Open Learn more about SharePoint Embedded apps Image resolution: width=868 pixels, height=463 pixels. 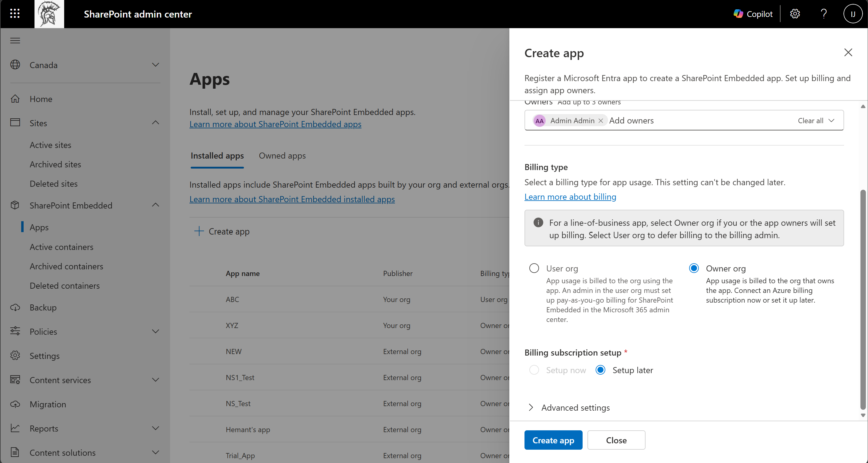click(275, 124)
